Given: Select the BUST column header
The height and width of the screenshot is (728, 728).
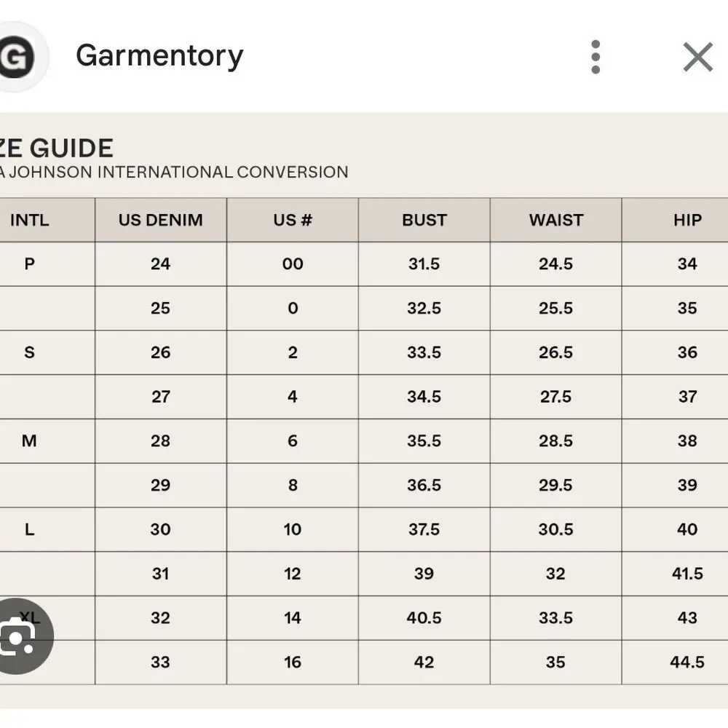Looking at the screenshot, I should (x=424, y=220).
